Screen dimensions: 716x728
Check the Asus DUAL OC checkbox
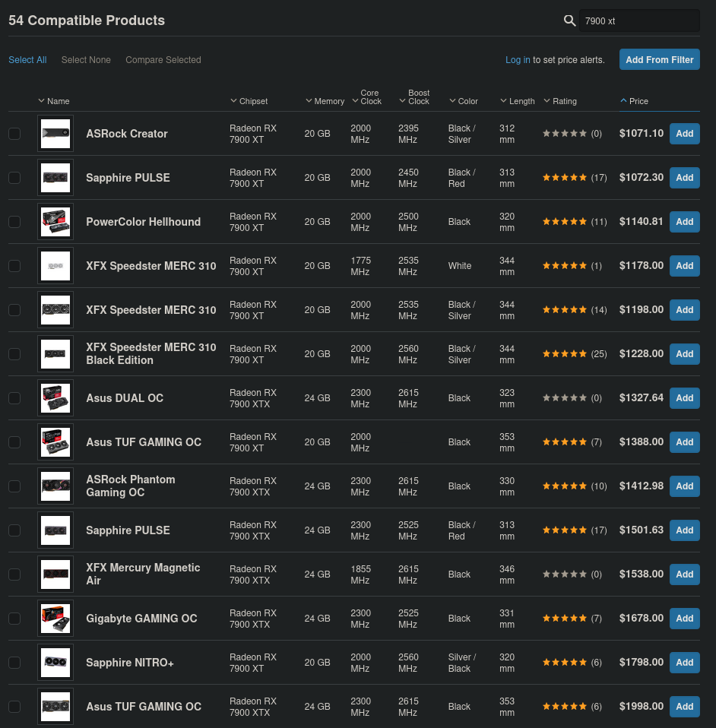pos(14,398)
